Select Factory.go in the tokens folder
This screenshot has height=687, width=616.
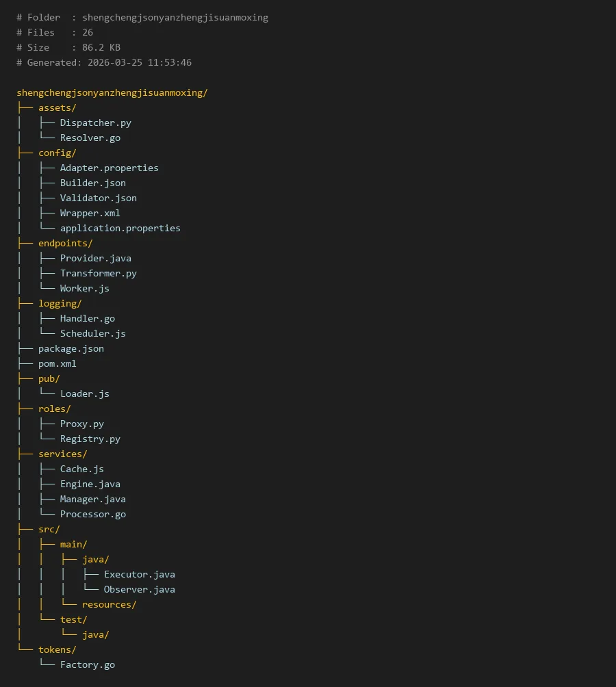87,665
